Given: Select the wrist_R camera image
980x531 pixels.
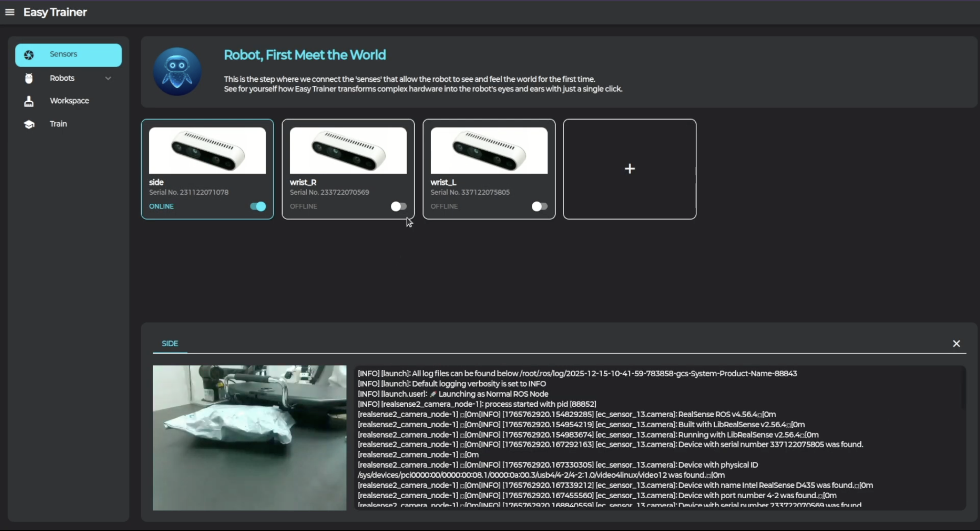Looking at the screenshot, I should pos(348,151).
